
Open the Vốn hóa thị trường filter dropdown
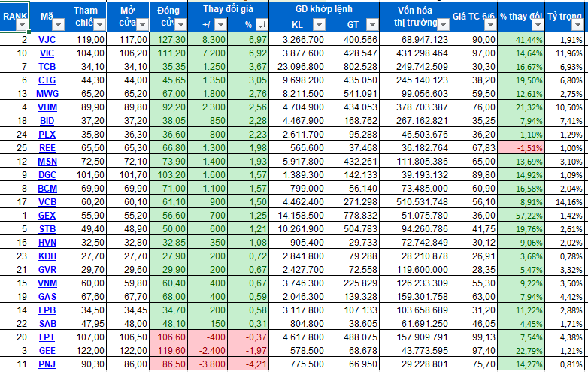(x=443, y=25)
